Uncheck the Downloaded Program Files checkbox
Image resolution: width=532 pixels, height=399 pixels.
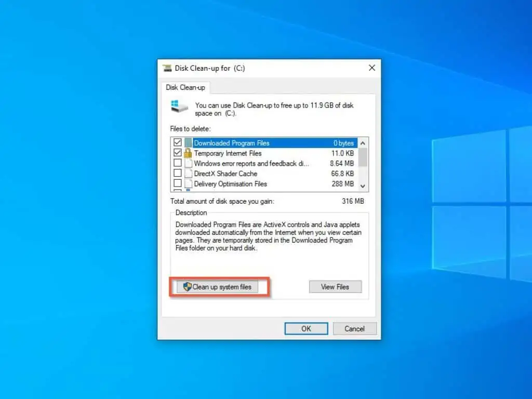pyautogui.click(x=178, y=142)
